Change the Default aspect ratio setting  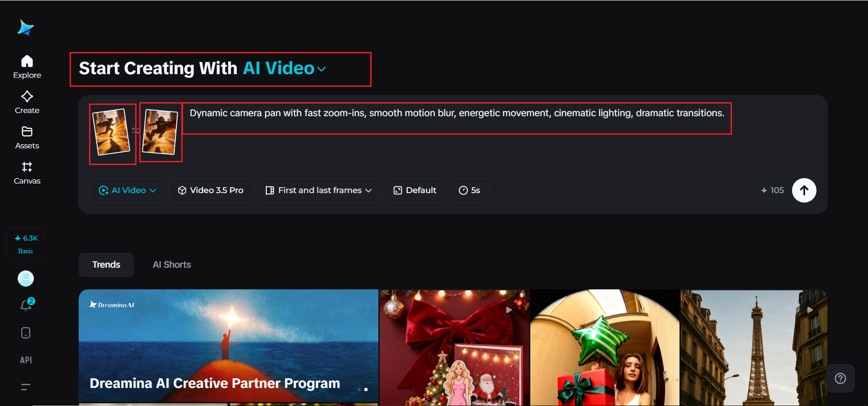415,190
